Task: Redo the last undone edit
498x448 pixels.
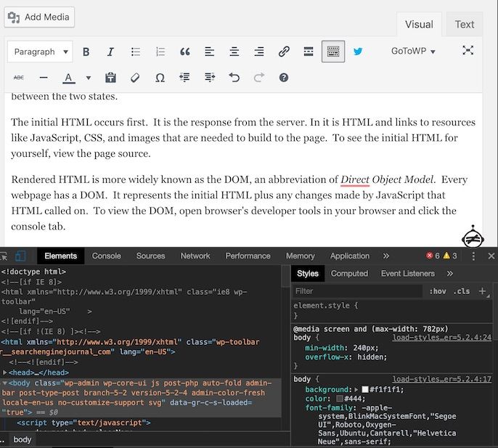Action: (259, 78)
